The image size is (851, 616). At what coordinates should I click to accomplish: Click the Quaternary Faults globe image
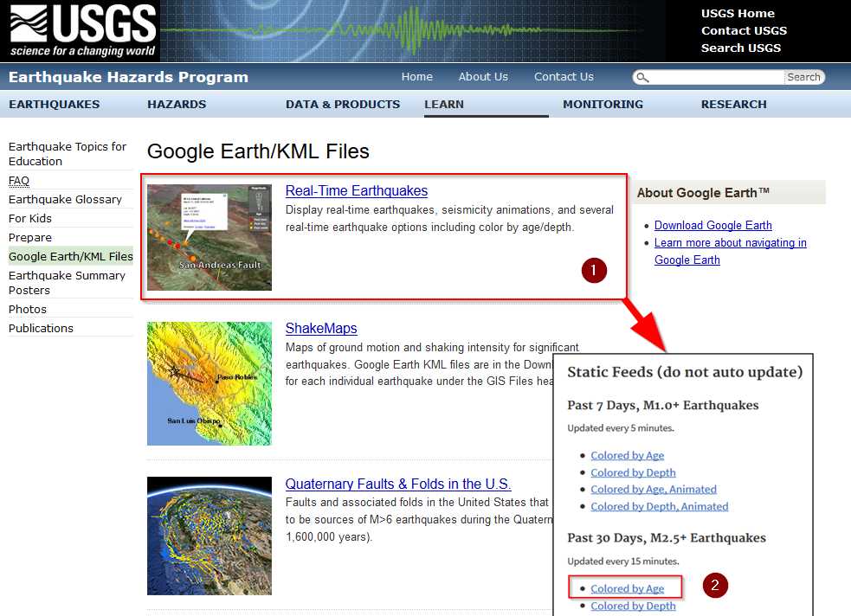tap(209, 536)
